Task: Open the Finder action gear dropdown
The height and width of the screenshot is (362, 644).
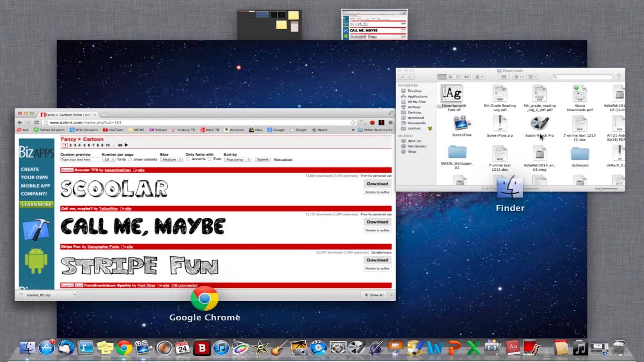Action: pos(518,77)
